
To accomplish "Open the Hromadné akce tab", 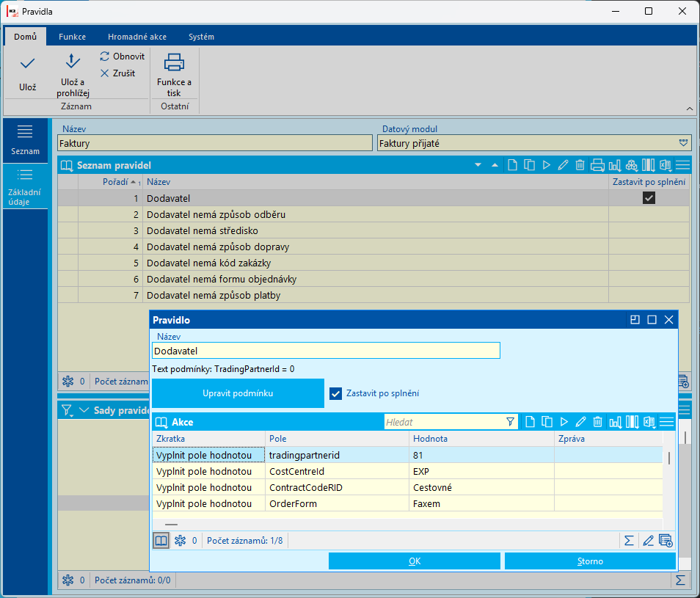I will pos(137,37).
